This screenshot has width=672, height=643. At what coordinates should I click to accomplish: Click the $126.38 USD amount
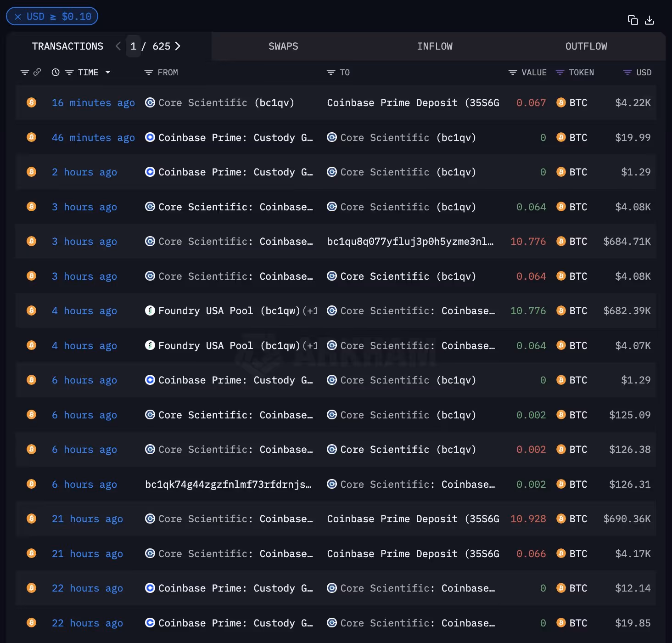pyautogui.click(x=630, y=450)
